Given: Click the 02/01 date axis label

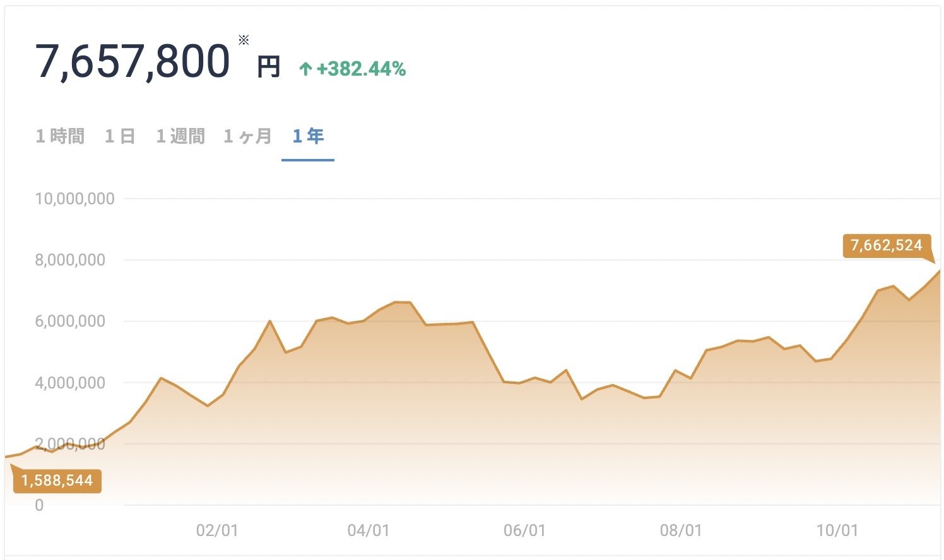Looking at the screenshot, I should pyautogui.click(x=218, y=532).
